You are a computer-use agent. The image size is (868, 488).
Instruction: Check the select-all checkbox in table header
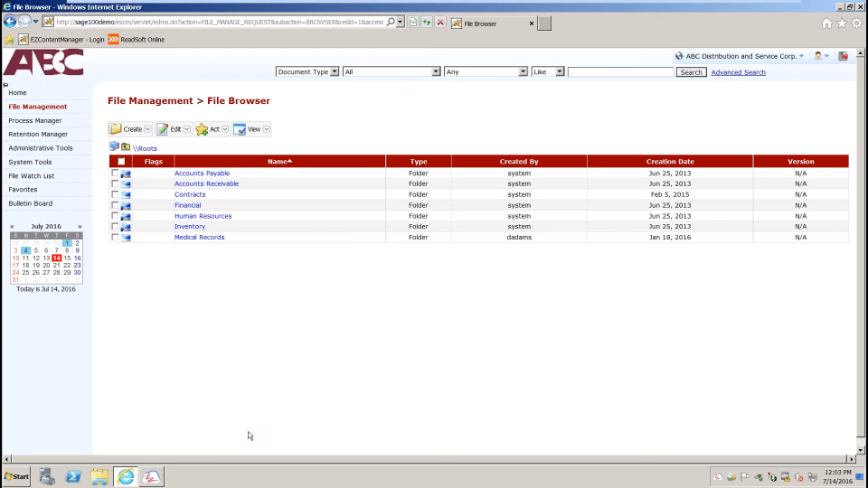click(x=121, y=162)
